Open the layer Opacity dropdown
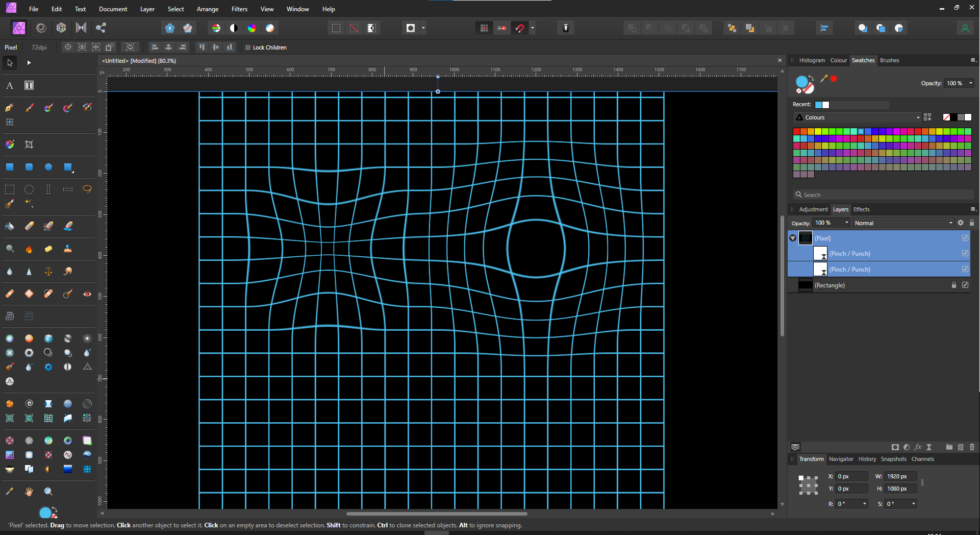980x535 pixels. click(x=847, y=223)
